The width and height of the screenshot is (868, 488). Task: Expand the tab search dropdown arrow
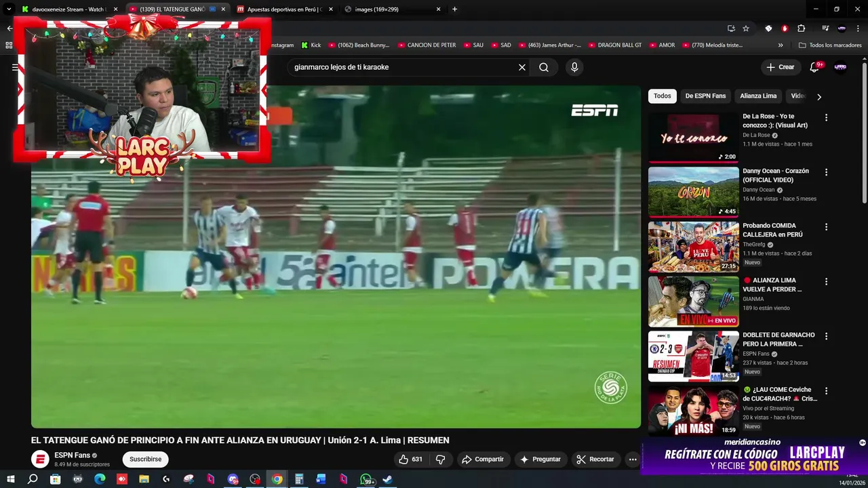pos(9,9)
